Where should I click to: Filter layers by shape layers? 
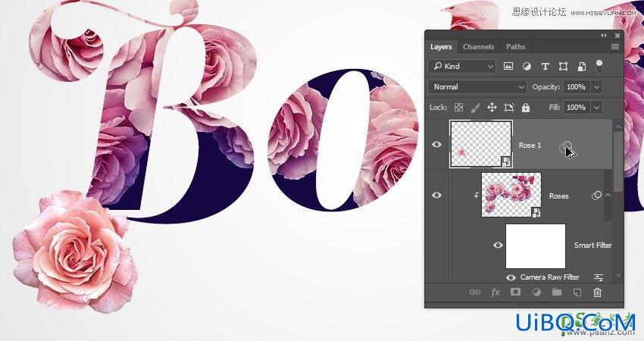[563, 66]
